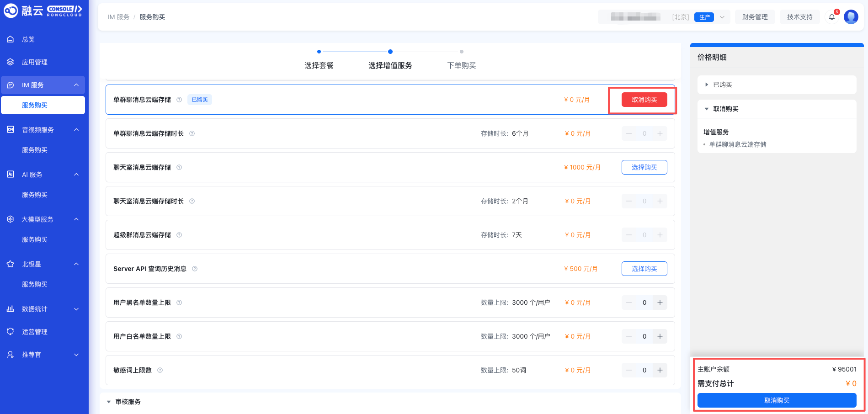Collapse the 音视频服务 sidebar group

click(76, 130)
